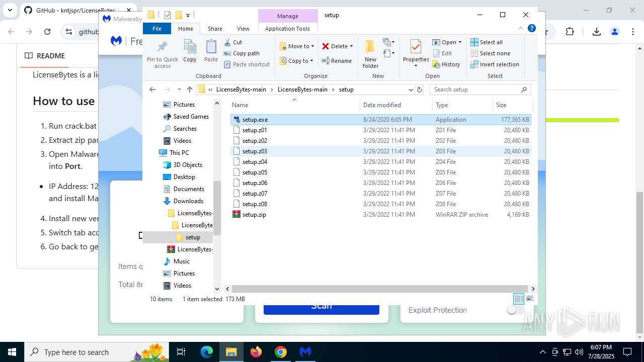Collapse the ribbon with chevron
Screen dimensions: 644x362
[521, 29]
